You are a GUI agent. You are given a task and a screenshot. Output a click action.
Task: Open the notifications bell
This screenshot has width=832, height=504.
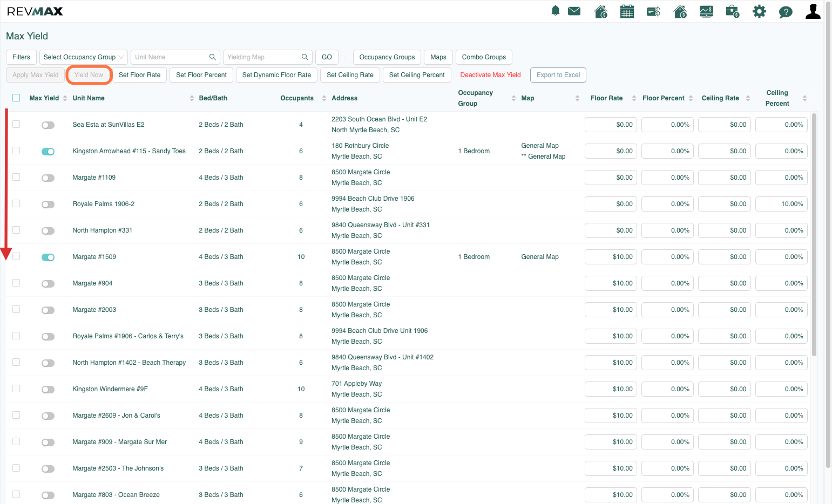[555, 11]
